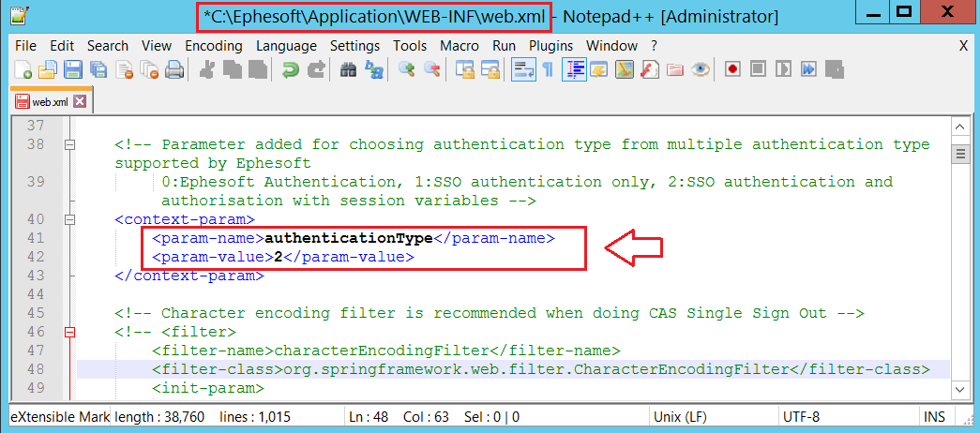
Task: Create a new document with New icon
Action: click(x=23, y=68)
